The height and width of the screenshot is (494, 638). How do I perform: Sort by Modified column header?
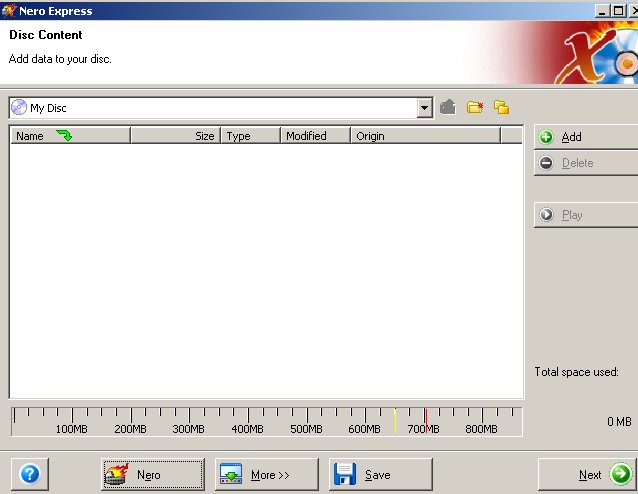[x=314, y=136]
